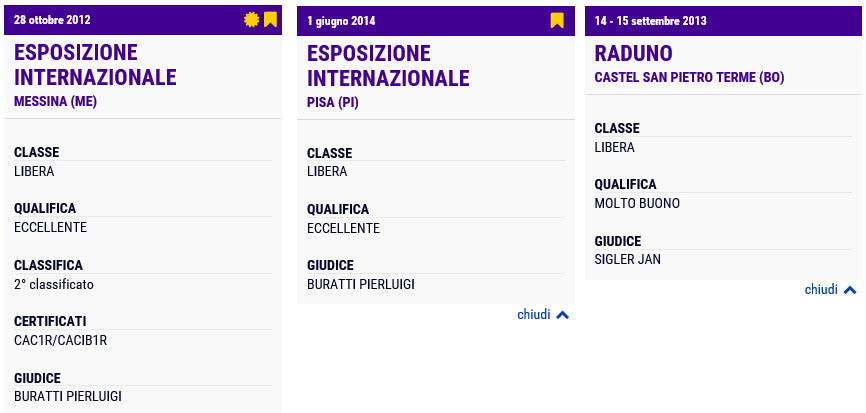The image size is (866, 413).
Task: Select Castel San Pietro Terme (BO) location
Action: point(689,78)
